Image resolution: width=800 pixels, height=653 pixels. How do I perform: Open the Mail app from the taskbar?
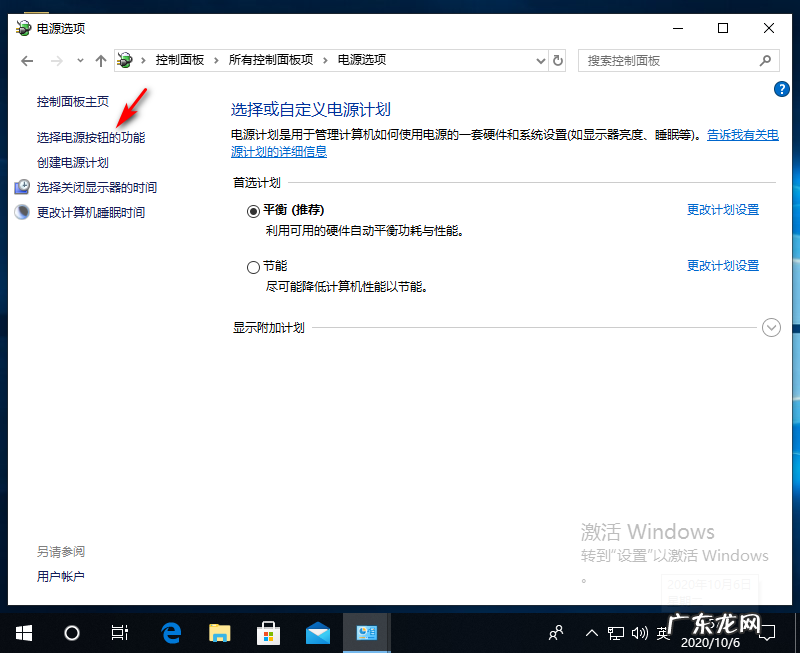[317, 632]
